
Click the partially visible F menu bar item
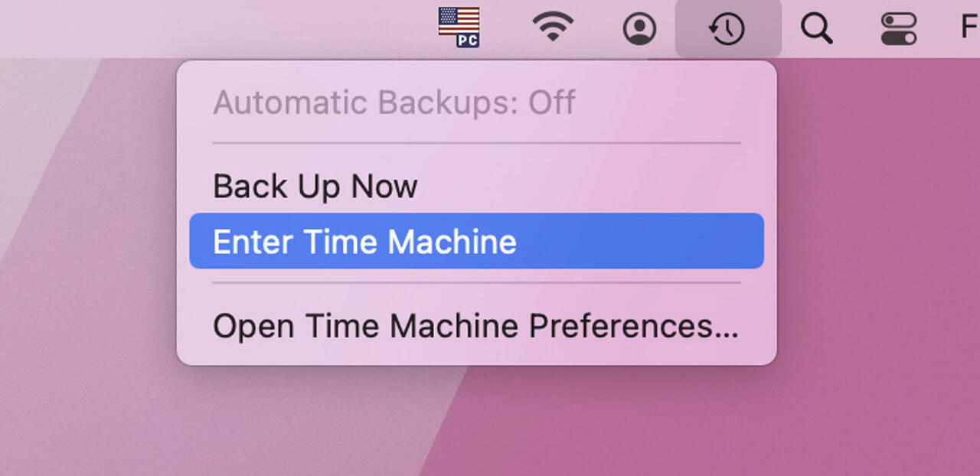(x=969, y=28)
